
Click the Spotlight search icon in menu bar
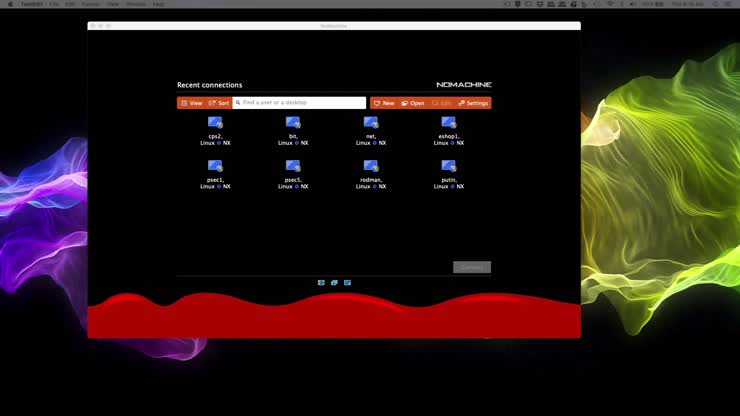pos(715,4)
